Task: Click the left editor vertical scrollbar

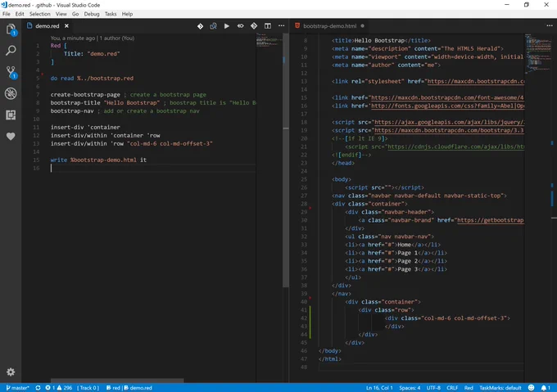Action: coord(286,160)
